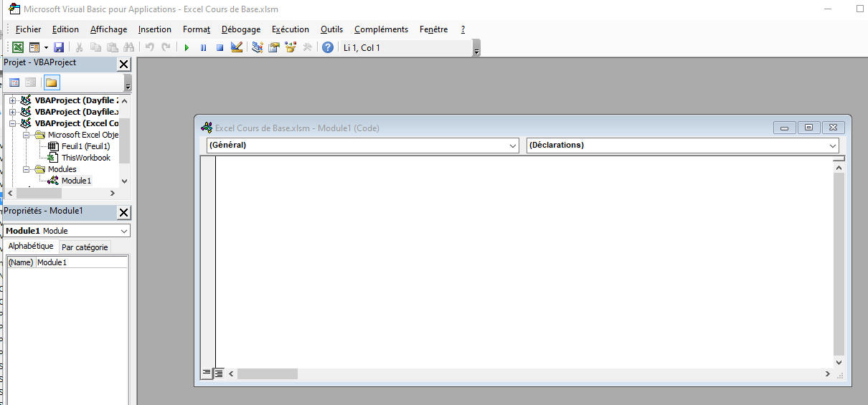Screen dimensions: 868x405
Task: Pause execution with the Break icon
Action: (204, 47)
